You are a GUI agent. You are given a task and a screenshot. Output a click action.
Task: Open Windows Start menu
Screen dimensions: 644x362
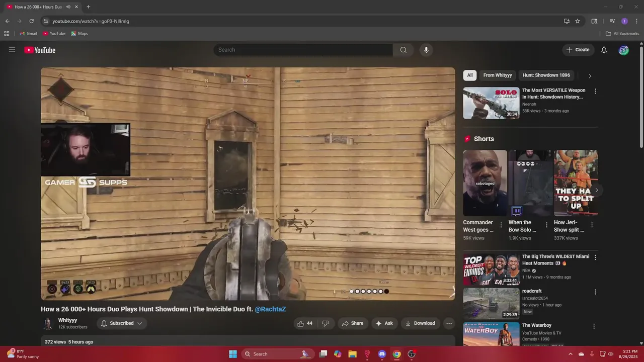(x=233, y=354)
